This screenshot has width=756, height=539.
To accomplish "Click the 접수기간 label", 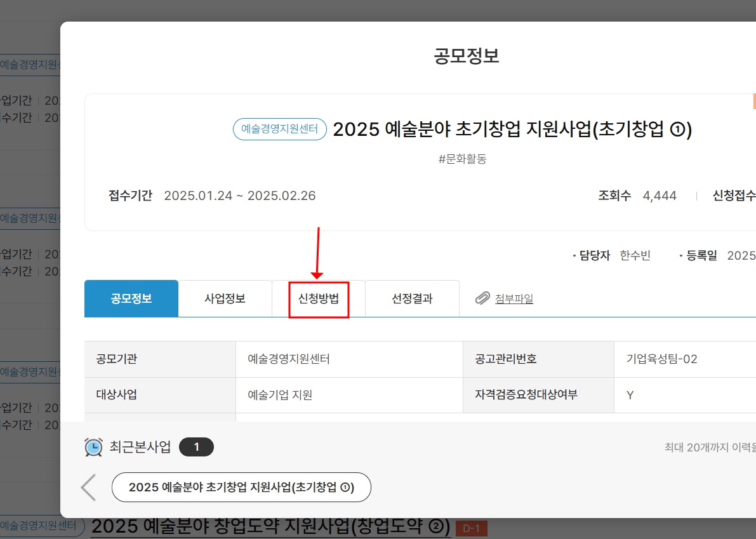I will pyautogui.click(x=130, y=196).
